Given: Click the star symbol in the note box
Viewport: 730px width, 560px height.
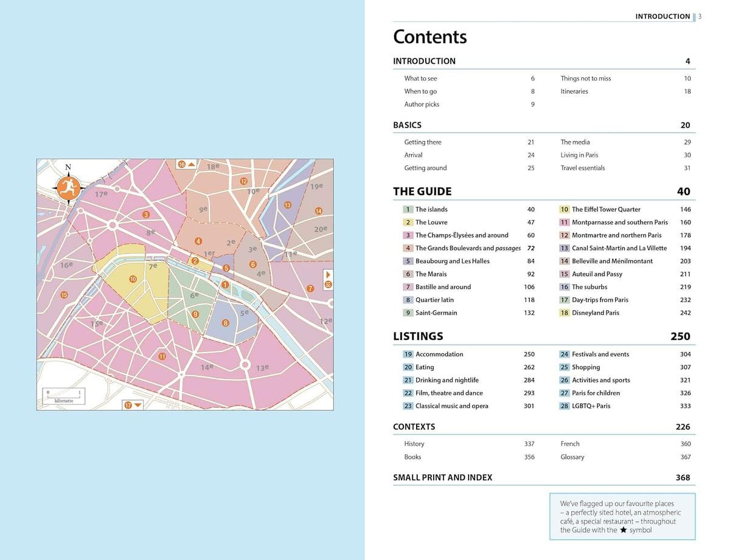Looking at the screenshot, I should [x=624, y=530].
